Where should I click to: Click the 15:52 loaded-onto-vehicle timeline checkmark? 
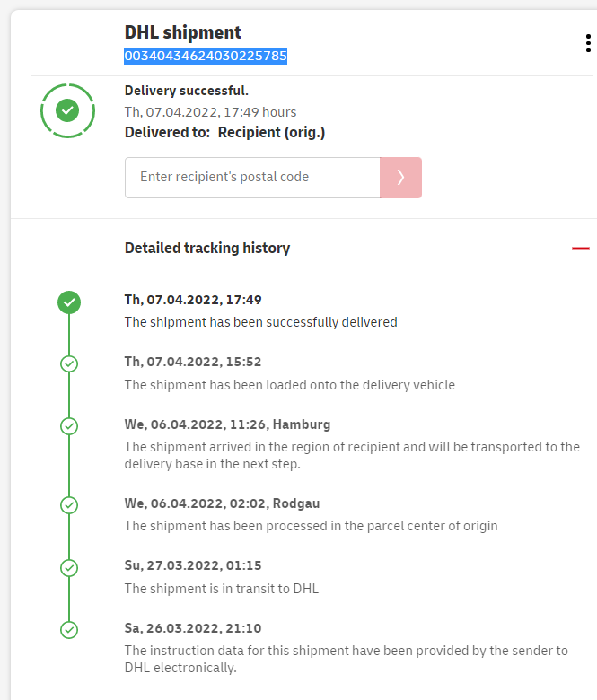pyautogui.click(x=69, y=363)
